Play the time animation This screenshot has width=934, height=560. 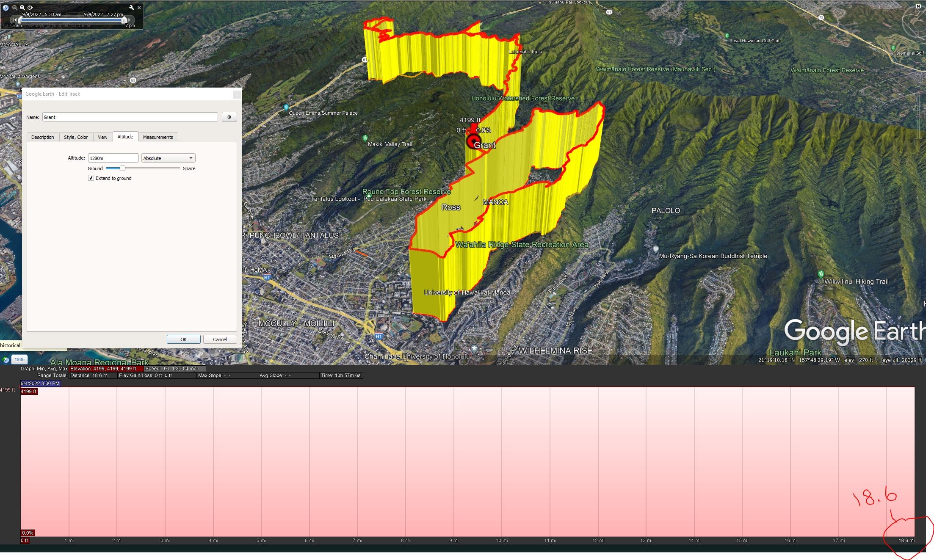[30, 8]
